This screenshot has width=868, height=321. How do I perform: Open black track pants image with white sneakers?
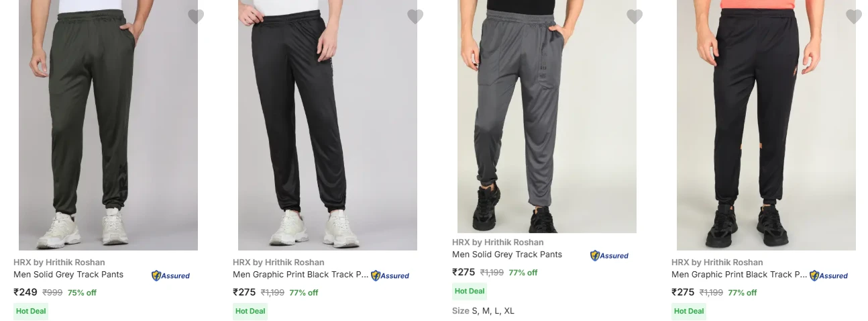(327, 128)
